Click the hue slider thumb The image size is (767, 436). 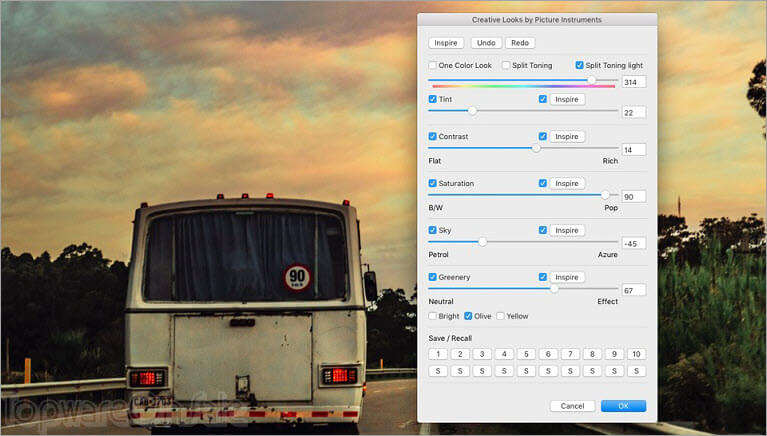click(591, 80)
